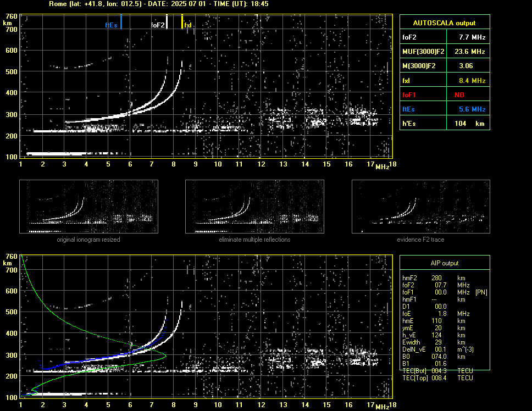Image resolution: width=532 pixels, height=411 pixels.
Task: Click the white foF2 marker line
Action: 167,21
